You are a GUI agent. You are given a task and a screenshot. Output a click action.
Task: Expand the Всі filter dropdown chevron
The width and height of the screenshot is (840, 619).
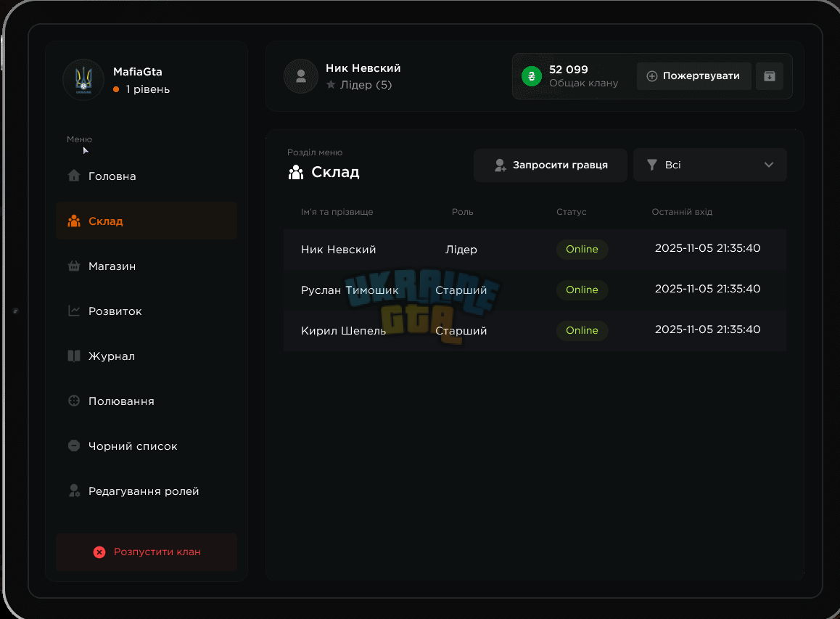769,165
